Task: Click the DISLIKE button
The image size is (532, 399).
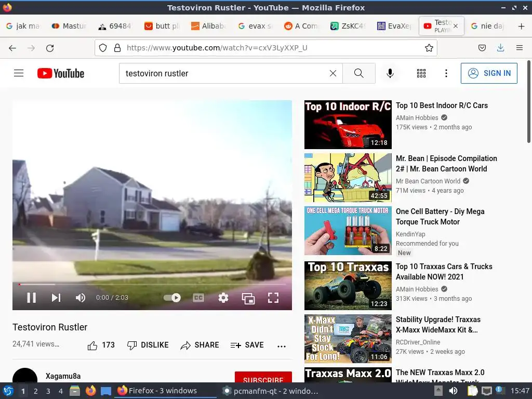Action: 148,345
